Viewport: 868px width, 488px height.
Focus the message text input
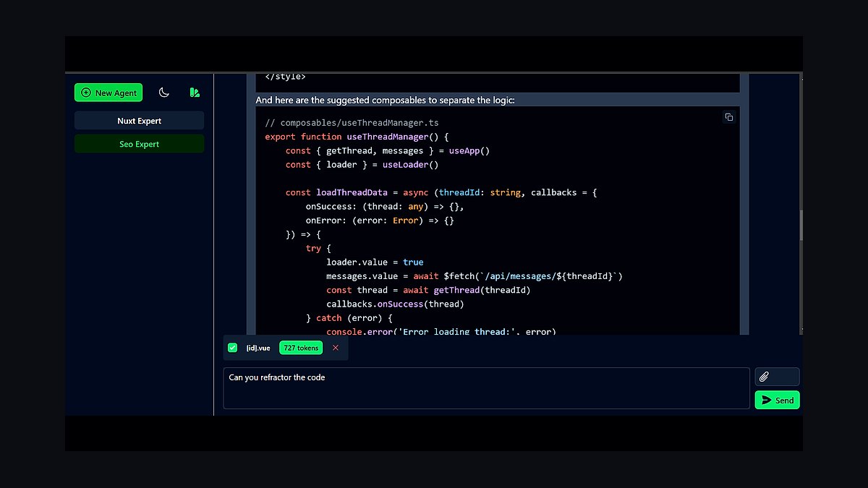click(486, 388)
